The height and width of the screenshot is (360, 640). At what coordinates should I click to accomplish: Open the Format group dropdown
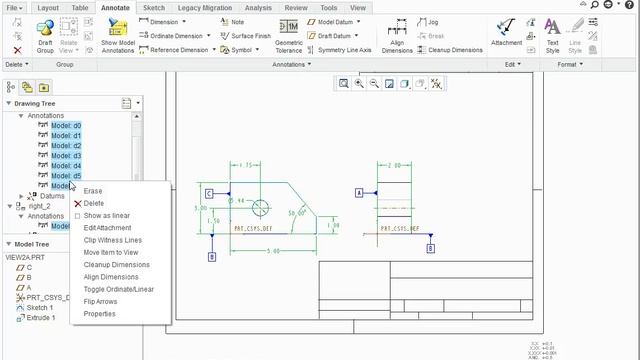570,64
